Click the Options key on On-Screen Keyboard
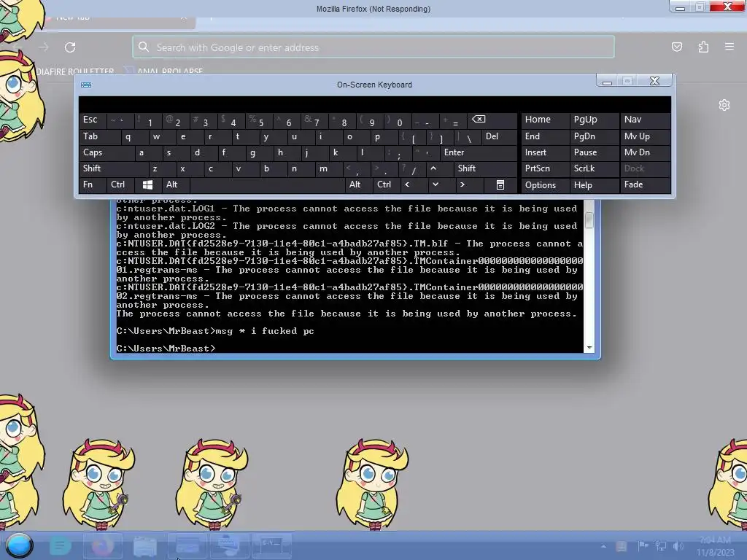This screenshot has height=560, width=747. 545,184
